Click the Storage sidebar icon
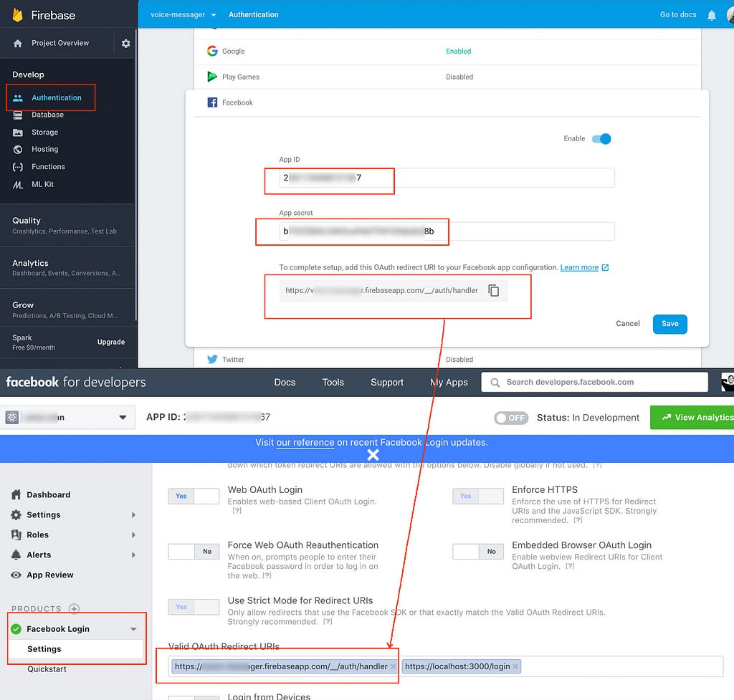This screenshot has width=734, height=700. [x=18, y=133]
